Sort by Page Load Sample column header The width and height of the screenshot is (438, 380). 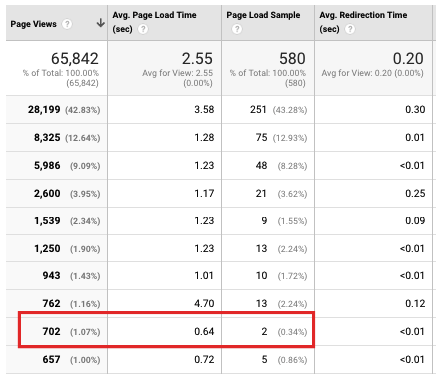(x=263, y=15)
